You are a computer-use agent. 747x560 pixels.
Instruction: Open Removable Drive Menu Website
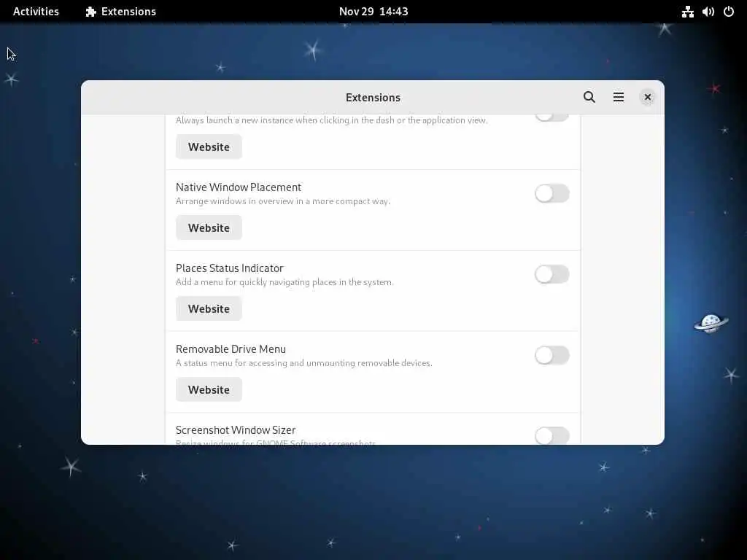click(x=209, y=389)
